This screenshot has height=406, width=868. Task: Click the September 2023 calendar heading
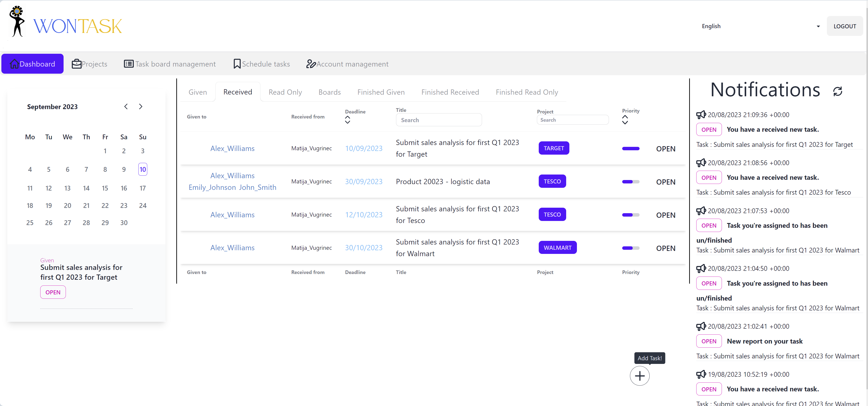[x=52, y=106]
